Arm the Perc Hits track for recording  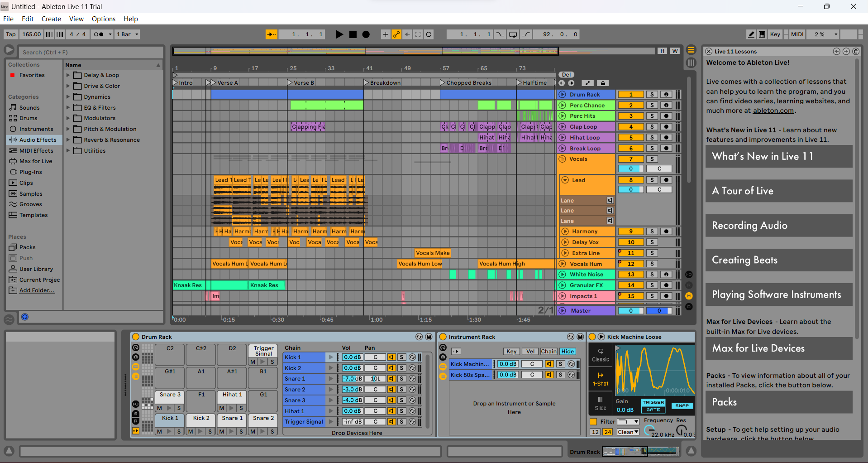pyautogui.click(x=666, y=116)
